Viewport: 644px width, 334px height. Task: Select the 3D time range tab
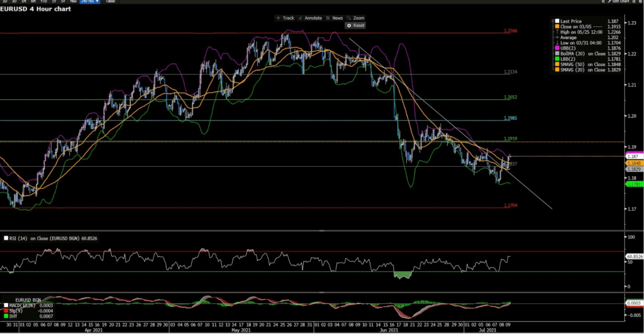click(14, 1)
